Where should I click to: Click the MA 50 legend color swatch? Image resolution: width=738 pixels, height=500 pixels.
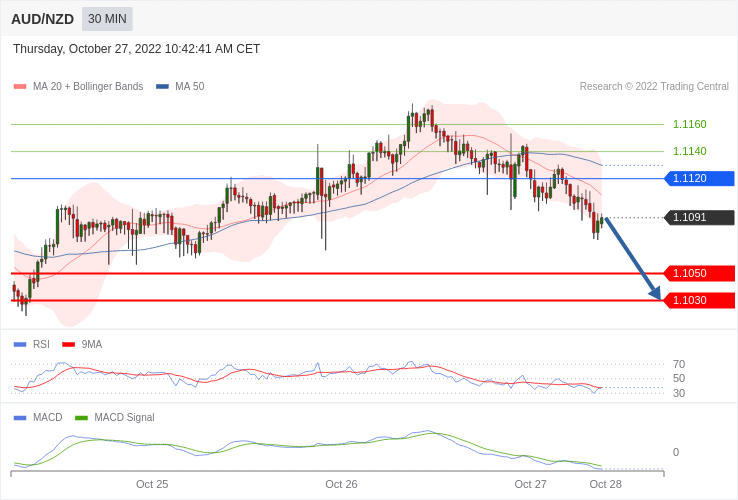click(162, 87)
